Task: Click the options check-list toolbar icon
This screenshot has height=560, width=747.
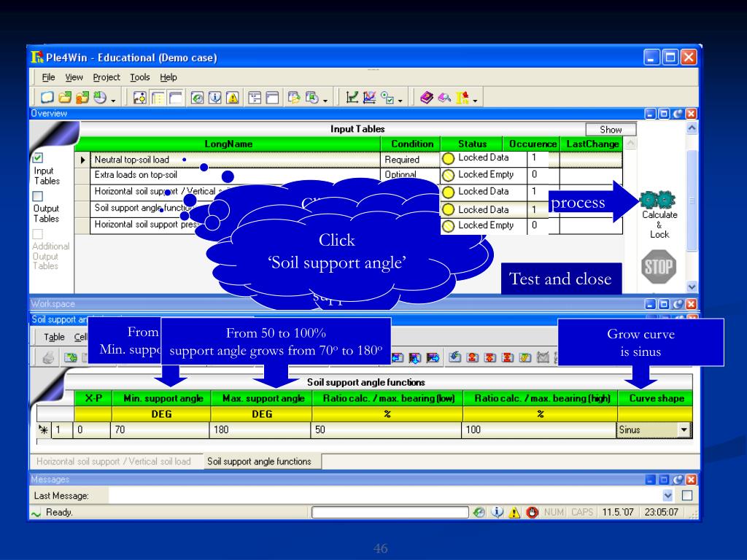Action: click(x=387, y=98)
